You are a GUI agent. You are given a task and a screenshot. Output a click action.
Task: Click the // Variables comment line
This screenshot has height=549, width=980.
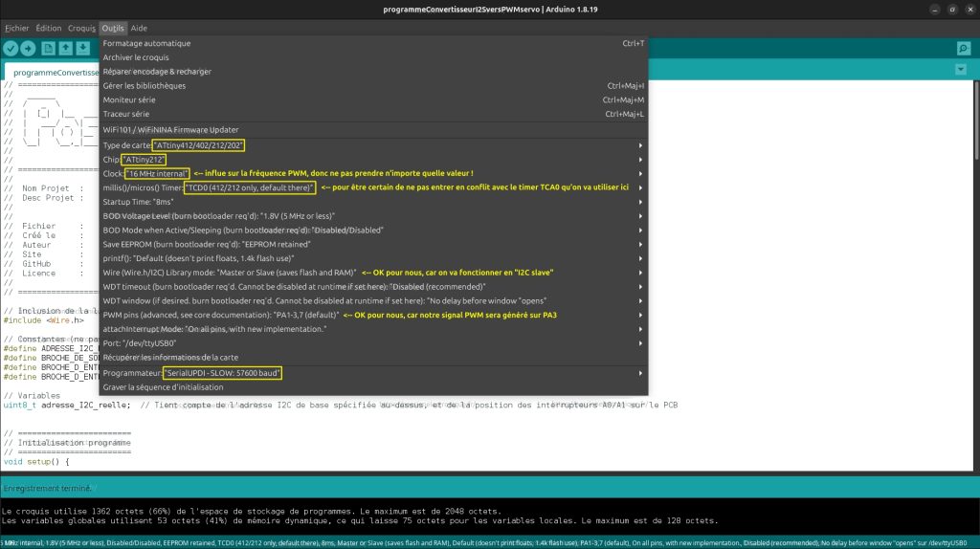coord(32,395)
